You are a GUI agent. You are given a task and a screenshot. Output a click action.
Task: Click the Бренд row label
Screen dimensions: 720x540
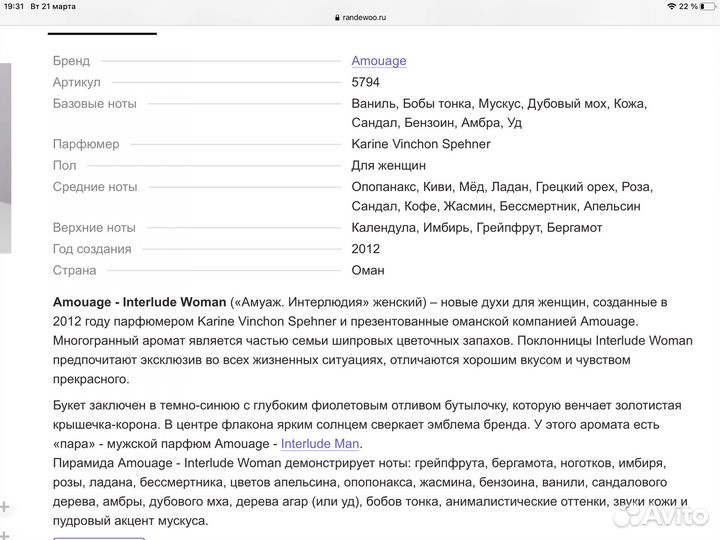click(71, 61)
